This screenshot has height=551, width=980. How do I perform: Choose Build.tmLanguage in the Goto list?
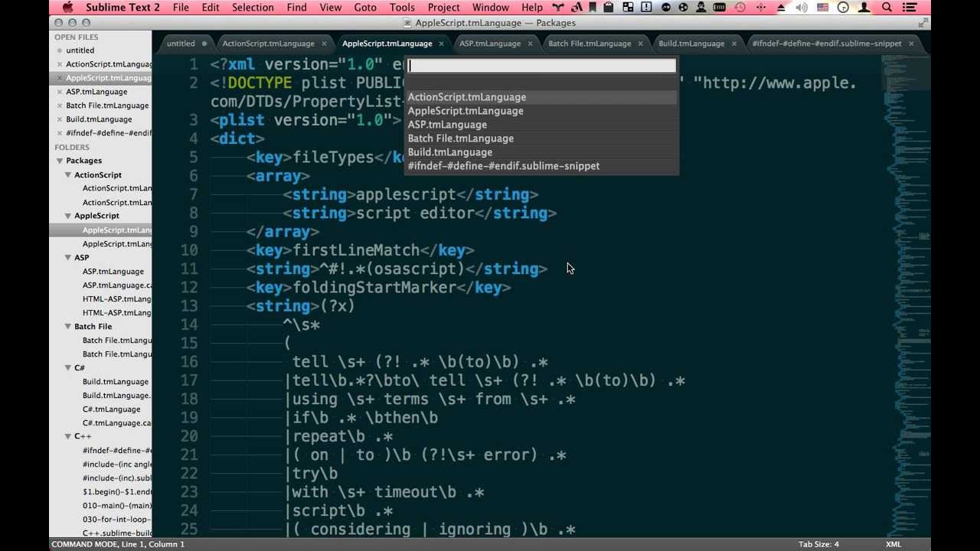coord(541,152)
